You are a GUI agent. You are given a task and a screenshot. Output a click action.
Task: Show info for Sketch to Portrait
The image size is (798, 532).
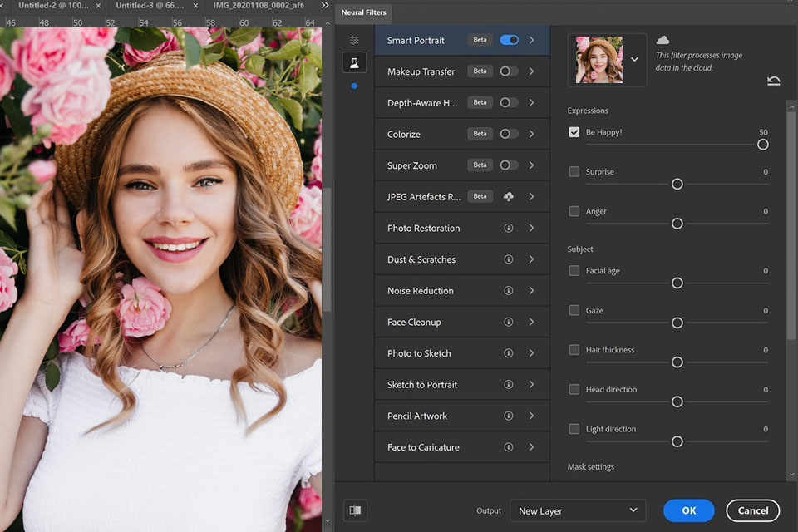(x=509, y=384)
